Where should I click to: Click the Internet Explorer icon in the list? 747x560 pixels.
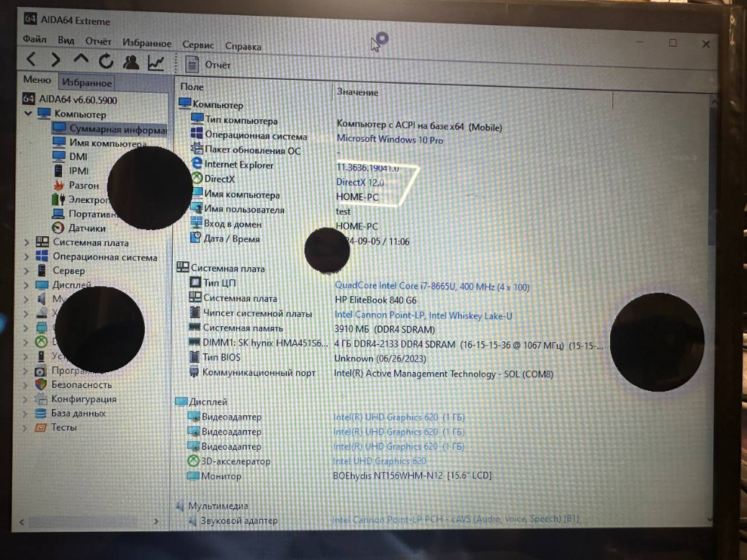click(197, 163)
